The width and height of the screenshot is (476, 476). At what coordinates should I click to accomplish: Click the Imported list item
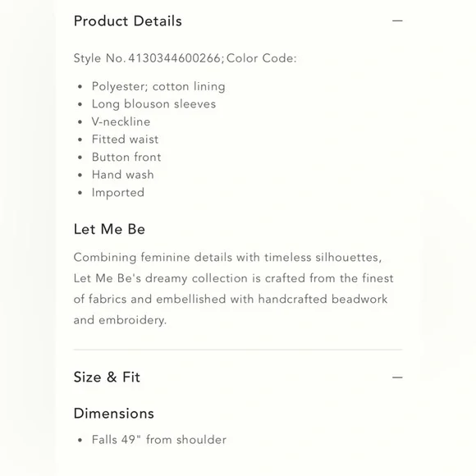(x=118, y=193)
